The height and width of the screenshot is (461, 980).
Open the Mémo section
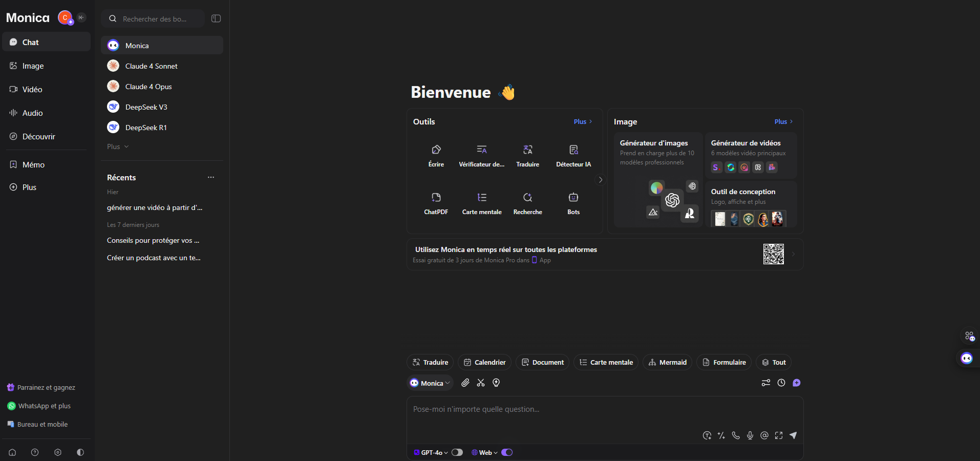point(47,164)
